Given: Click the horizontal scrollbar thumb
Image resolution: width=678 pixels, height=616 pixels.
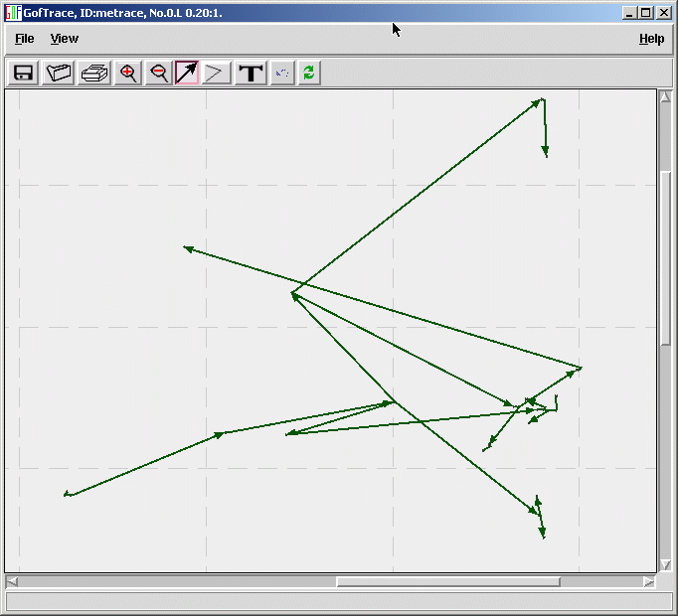Looking at the screenshot, I should pyautogui.click(x=447, y=581).
